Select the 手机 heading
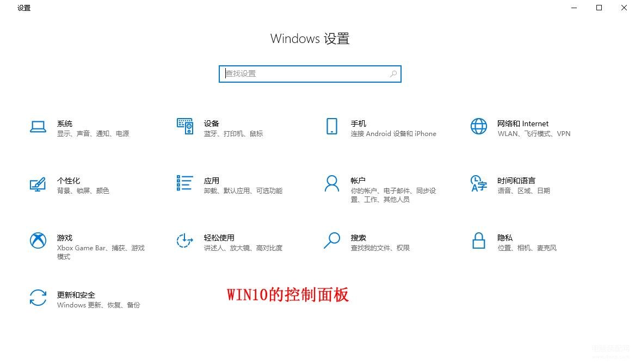 click(x=359, y=124)
